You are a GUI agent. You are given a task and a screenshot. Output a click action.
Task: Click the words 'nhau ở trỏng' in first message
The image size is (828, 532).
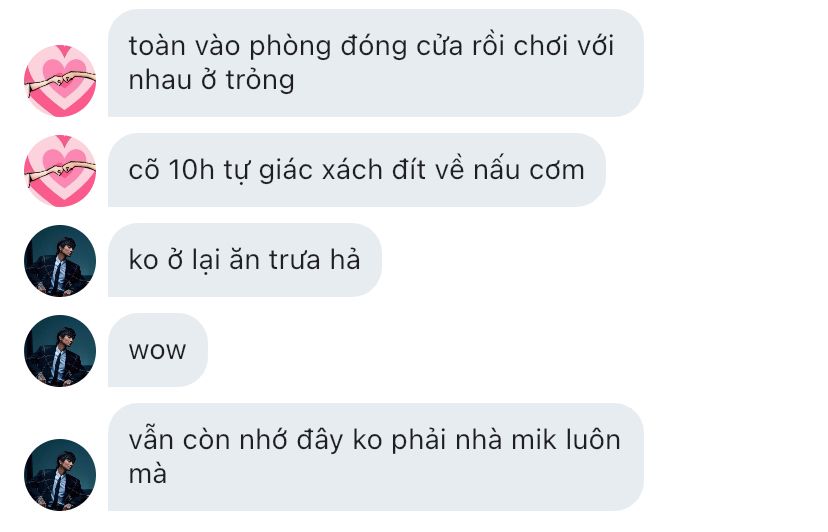[x=211, y=81]
